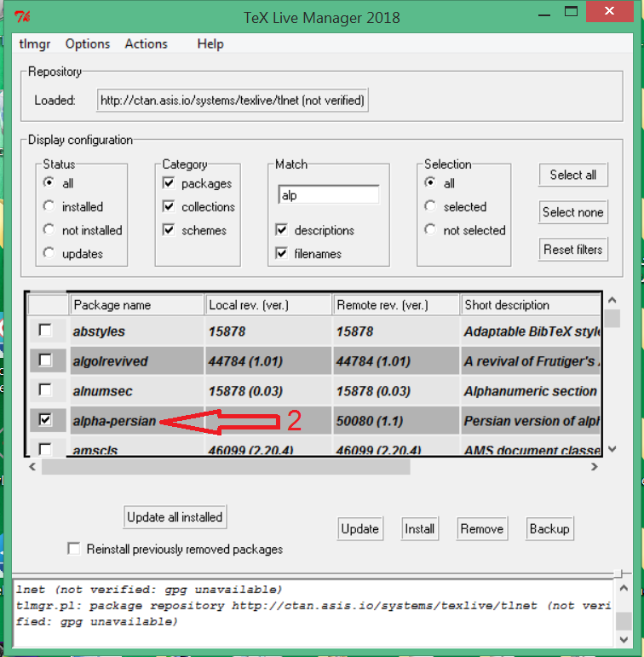Screen dimensions: 644x657
Task: Click horizontal scrollbar right arrow
Action: pyautogui.click(x=594, y=466)
